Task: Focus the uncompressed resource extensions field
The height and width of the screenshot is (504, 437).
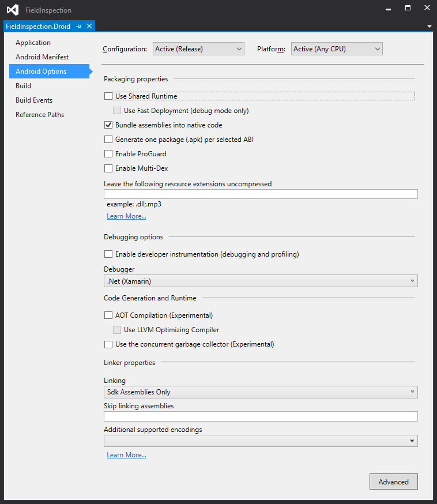Action: point(261,194)
